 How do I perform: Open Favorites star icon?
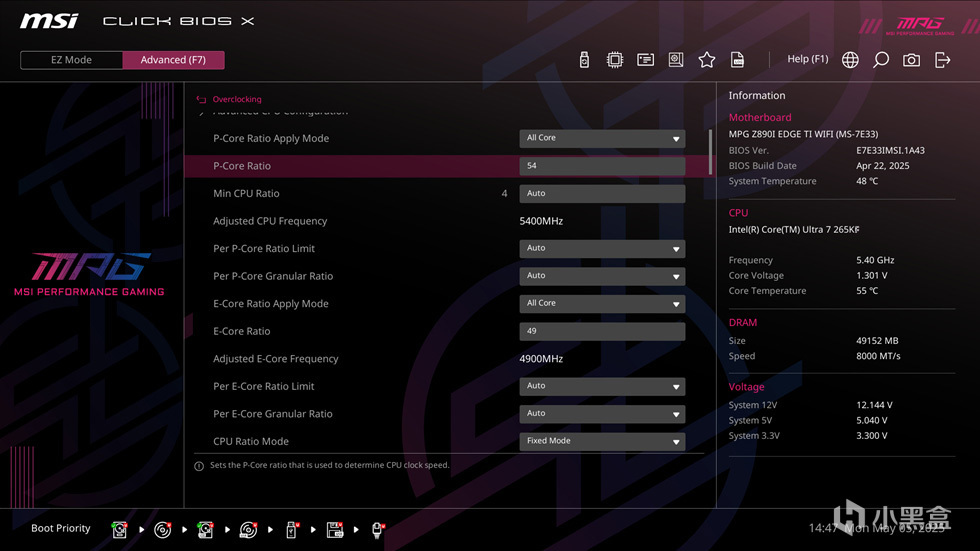(706, 59)
